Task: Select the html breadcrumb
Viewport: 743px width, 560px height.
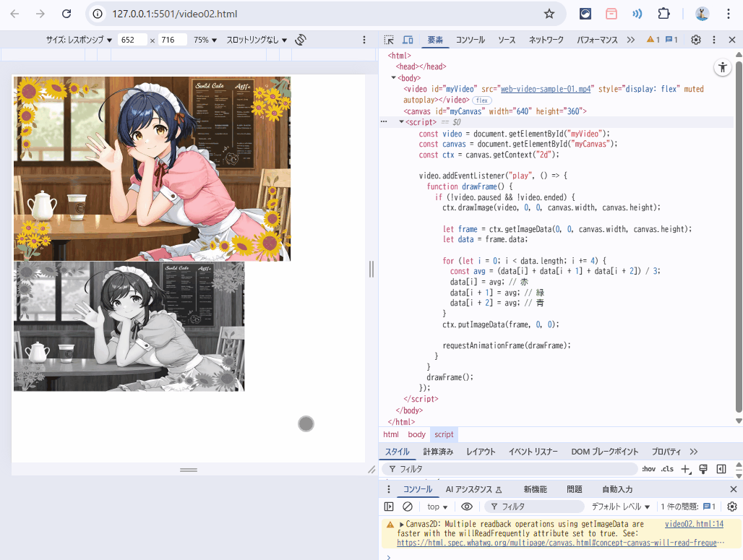Action: click(x=391, y=434)
